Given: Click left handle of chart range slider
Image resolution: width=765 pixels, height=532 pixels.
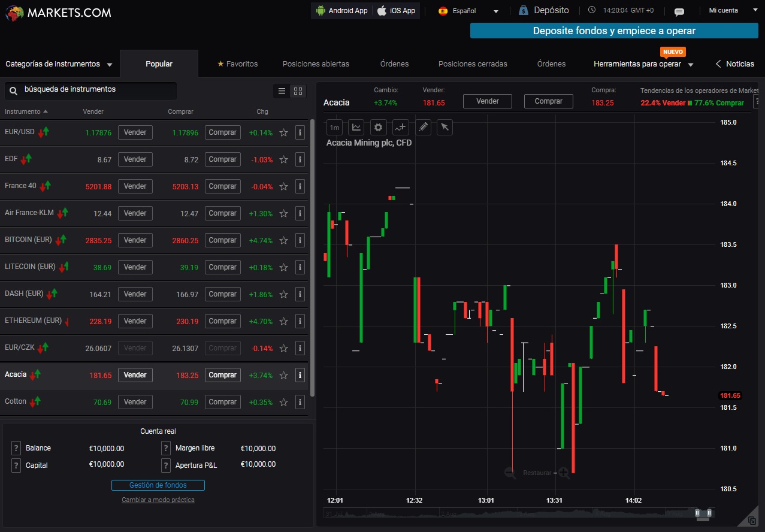Looking at the screenshot, I should (697, 513).
